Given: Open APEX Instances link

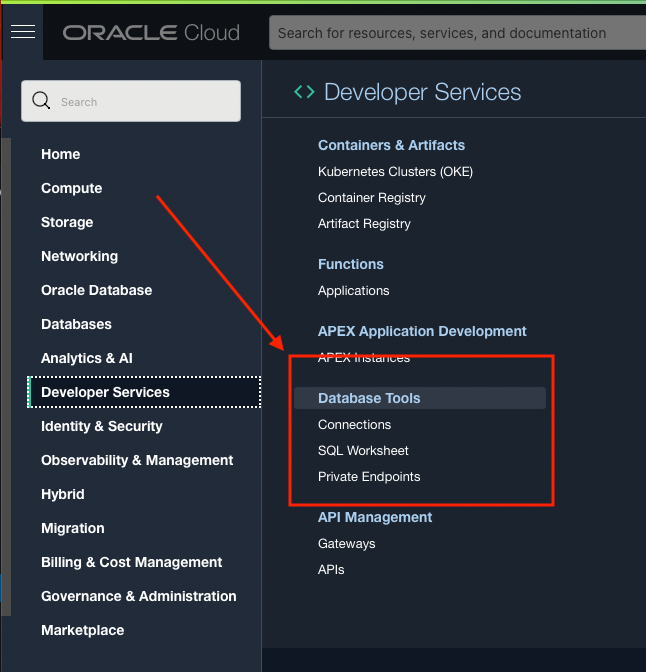Looking at the screenshot, I should tap(363, 357).
